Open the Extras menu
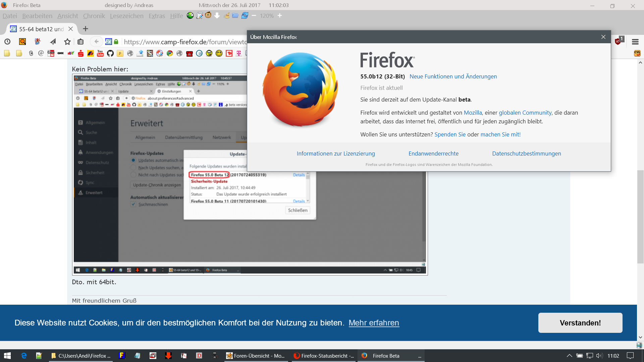The width and height of the screenshot is (644, 362). pos(157,16)
